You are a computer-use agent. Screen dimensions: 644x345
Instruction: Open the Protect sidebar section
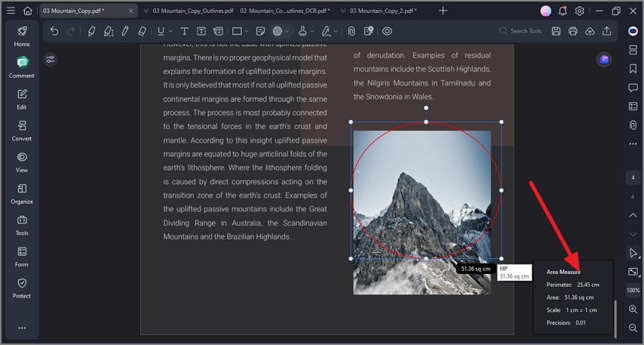[x=22, y=288]
